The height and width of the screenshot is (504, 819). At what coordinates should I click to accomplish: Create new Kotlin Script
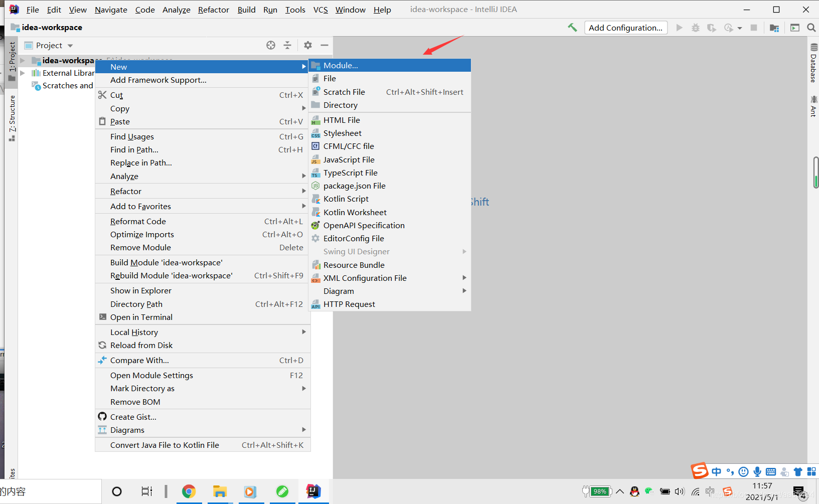point(390,199)
